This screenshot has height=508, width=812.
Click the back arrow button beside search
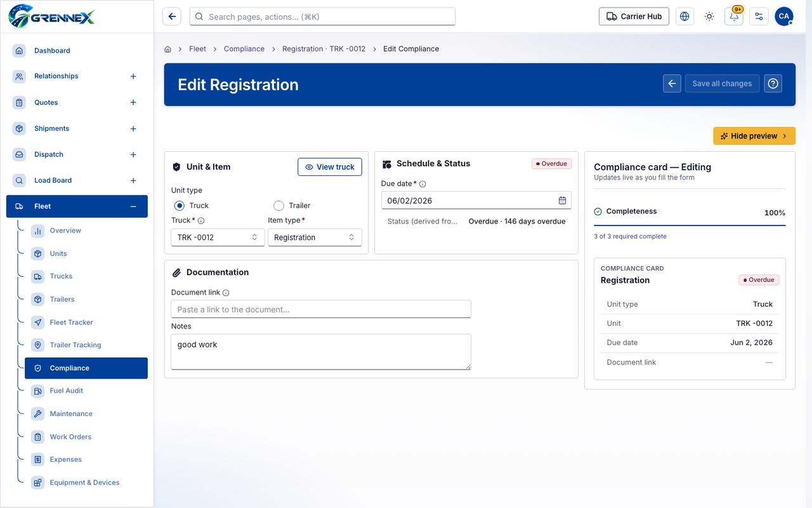(172, 17)
